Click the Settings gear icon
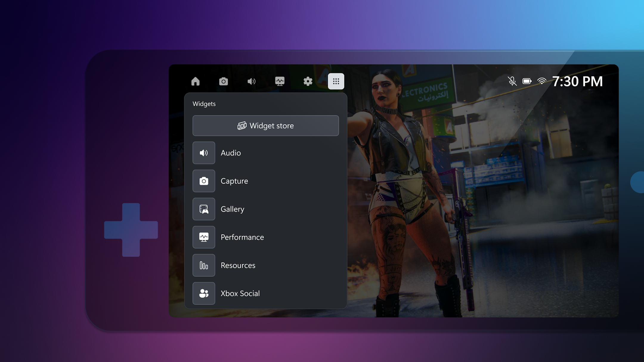The image size is (644, 362). click(308, 81)
